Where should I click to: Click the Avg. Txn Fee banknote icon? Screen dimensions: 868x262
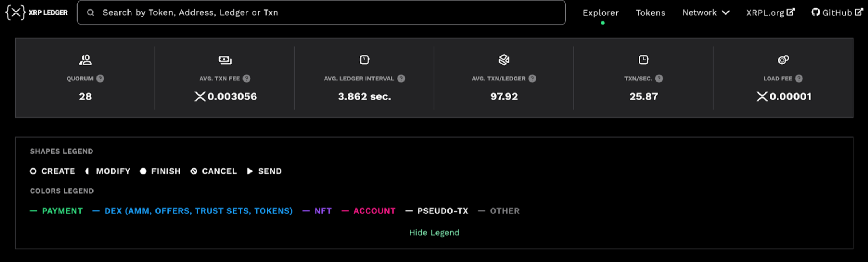click(x=225, y=59)
